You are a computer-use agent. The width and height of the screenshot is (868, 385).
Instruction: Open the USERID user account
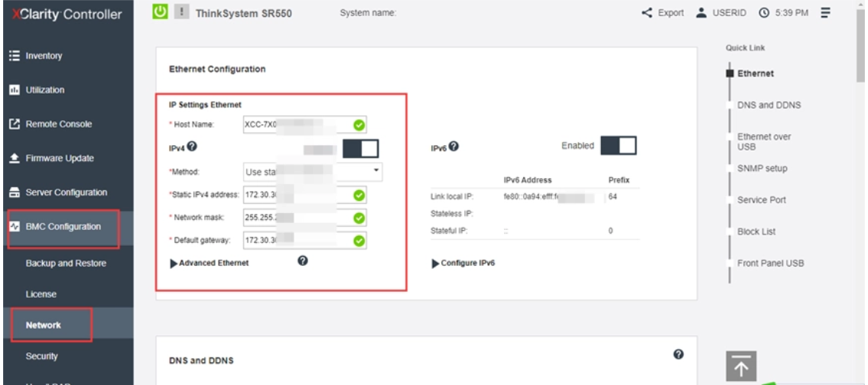(722, 13)
